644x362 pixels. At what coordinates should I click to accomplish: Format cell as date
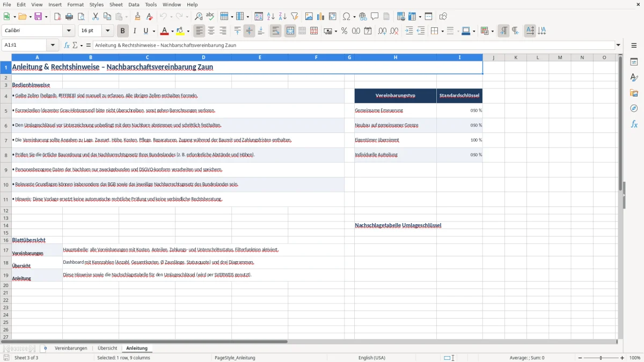[x=368, y=31]
